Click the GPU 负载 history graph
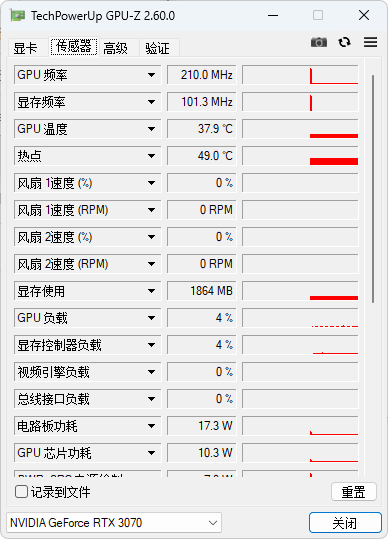 tap(300, 318)
